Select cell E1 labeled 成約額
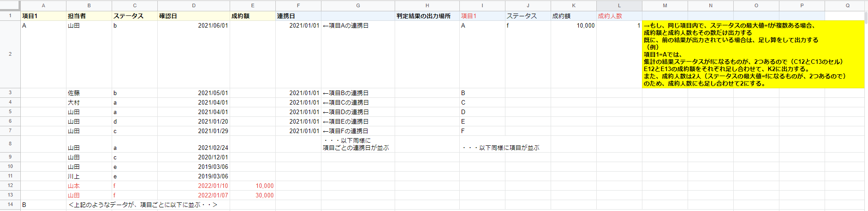Viewport: 868px width, 211px height. coord(252,16)
